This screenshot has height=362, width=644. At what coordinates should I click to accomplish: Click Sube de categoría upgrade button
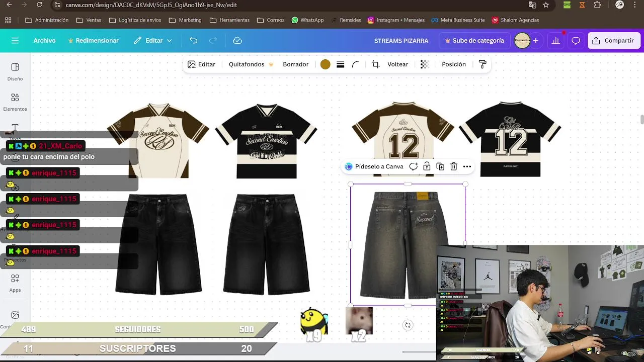[474, 41]
